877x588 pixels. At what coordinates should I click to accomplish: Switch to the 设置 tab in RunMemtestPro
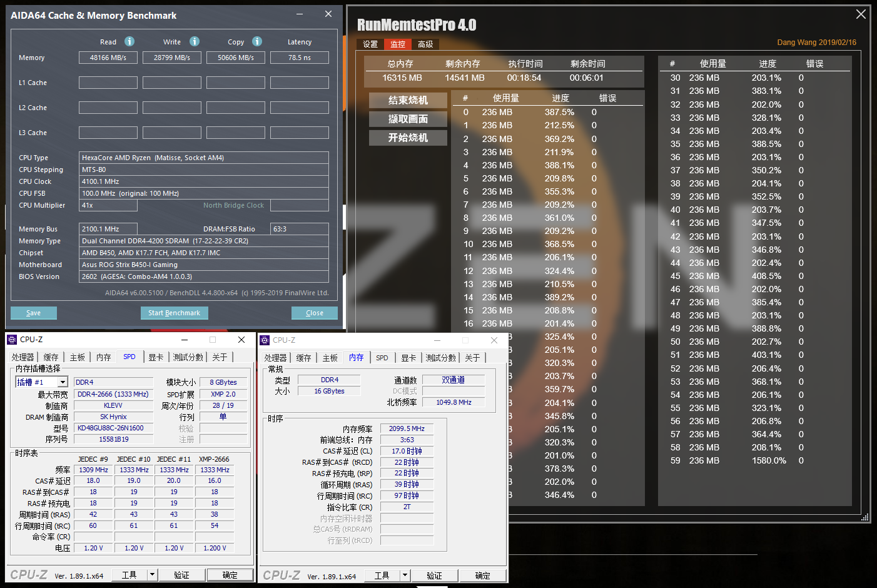pos(370,44)
